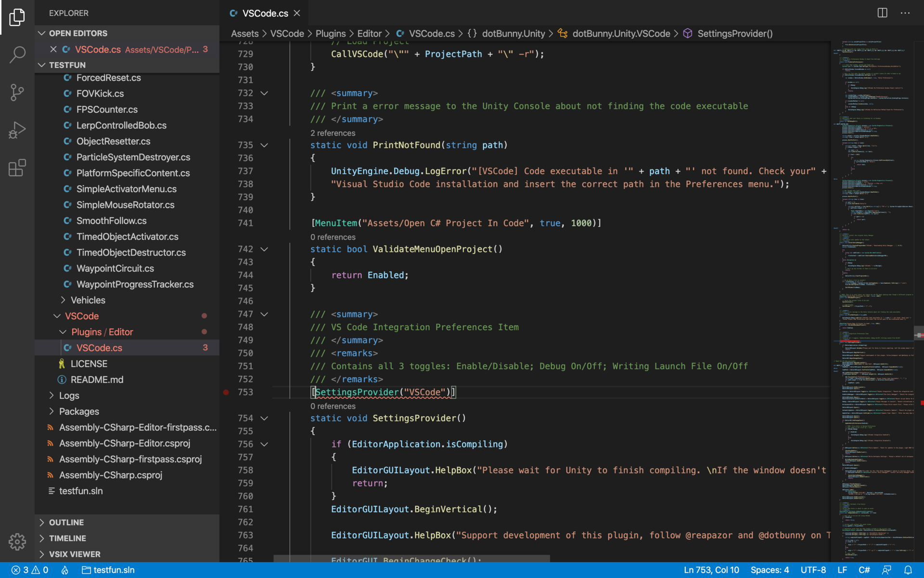Open the Extensions view icon
The image size is (924, 578).
coord(17,168)
